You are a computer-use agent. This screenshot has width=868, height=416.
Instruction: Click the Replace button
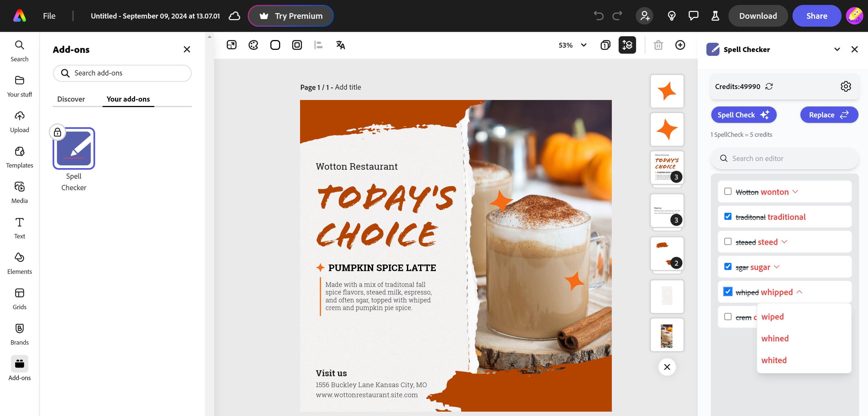point(829,115)
